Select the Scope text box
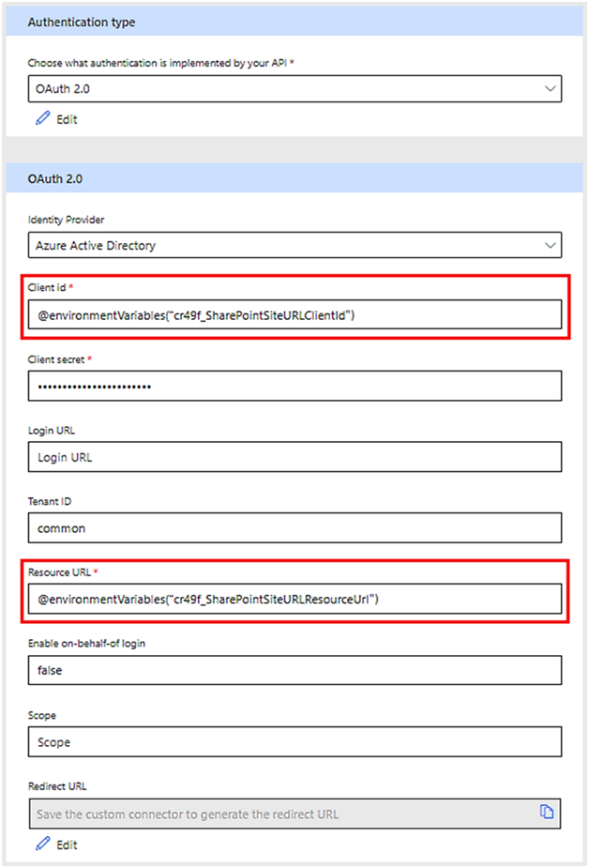This screenshot has height=868, width=589. coord(294,741)
